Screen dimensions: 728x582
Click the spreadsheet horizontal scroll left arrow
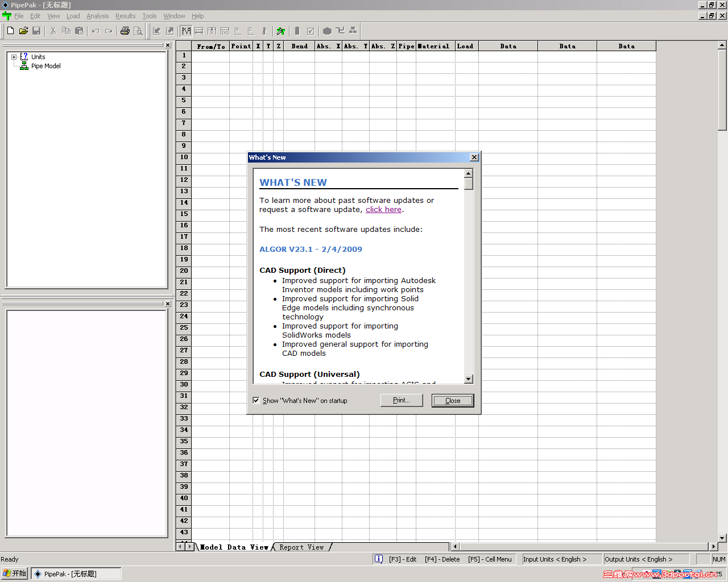click(x=455, y=547)
